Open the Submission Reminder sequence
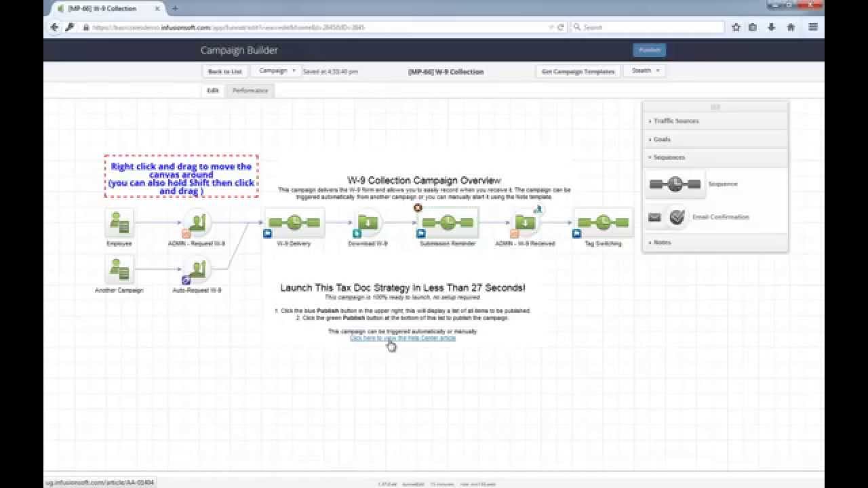The width and height of the screenshot is (868, 488). click(x=448, y=222)
